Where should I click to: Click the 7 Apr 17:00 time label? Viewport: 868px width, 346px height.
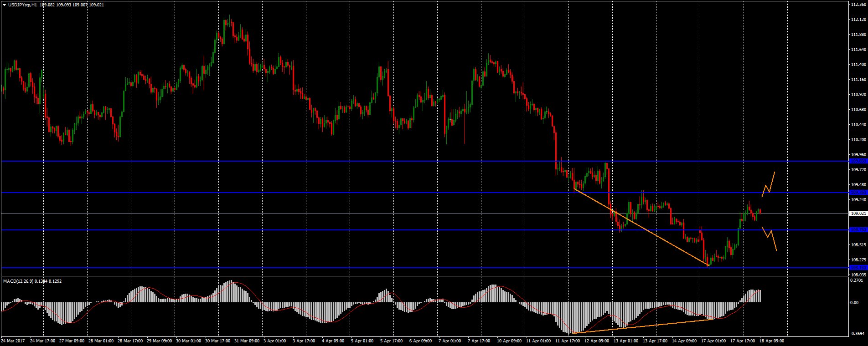pos(479,341)
